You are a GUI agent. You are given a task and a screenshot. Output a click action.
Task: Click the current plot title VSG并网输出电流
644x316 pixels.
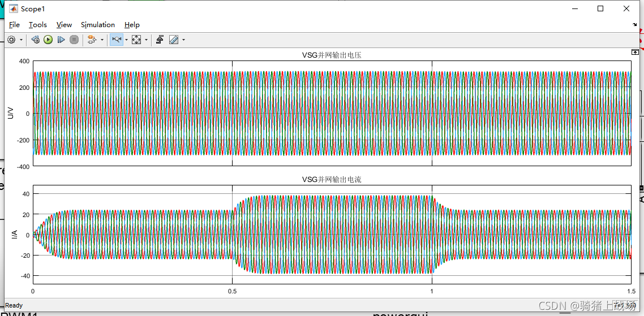coord(332,179)
